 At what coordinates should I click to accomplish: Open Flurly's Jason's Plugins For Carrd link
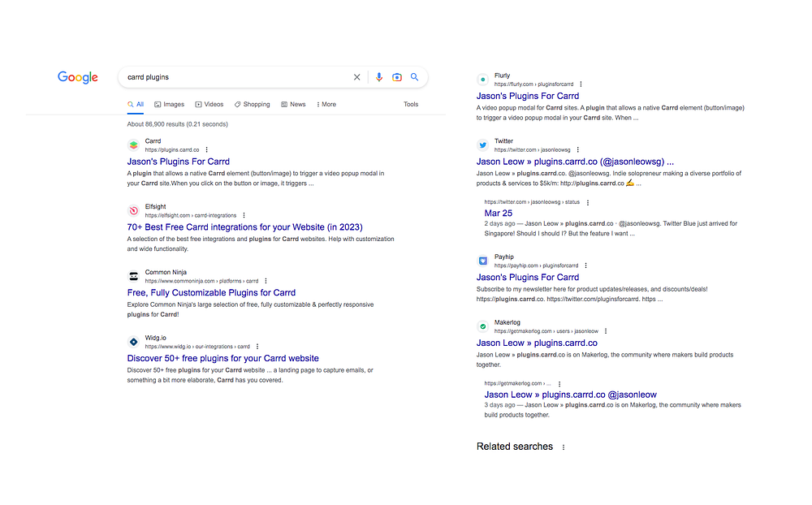[x=528, y=96]
